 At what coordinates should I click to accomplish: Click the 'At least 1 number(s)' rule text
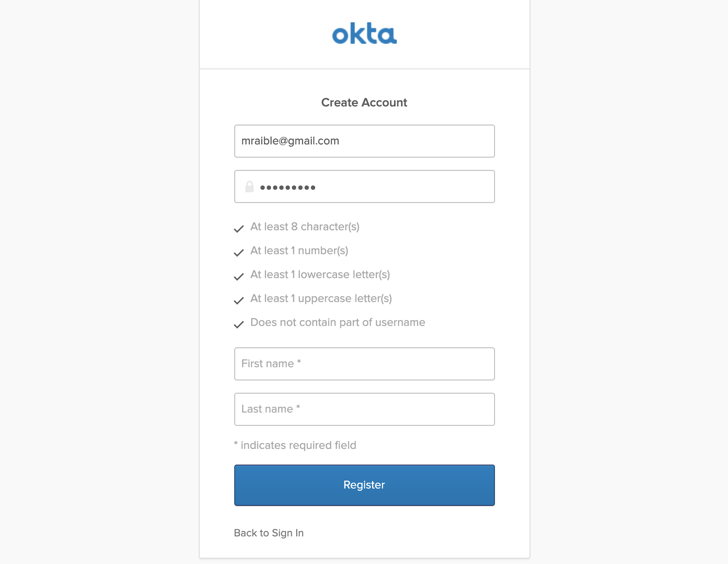(x=299, y=251)
